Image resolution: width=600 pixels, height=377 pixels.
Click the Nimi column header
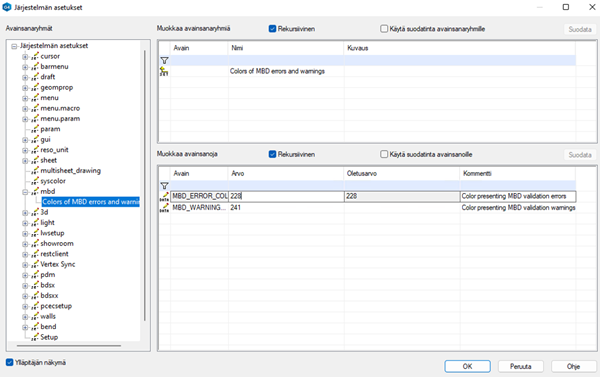pyautogui.click(x=286, y=48)
